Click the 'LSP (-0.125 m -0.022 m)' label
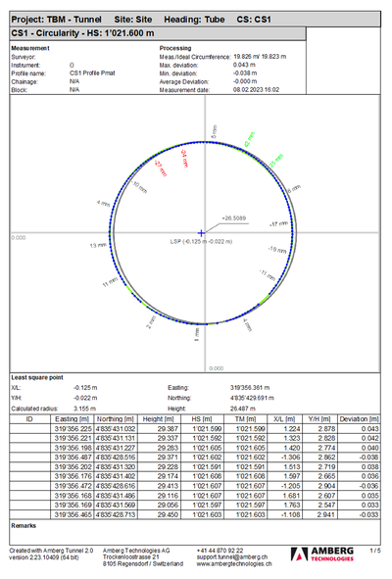 [x=201, y=242]
